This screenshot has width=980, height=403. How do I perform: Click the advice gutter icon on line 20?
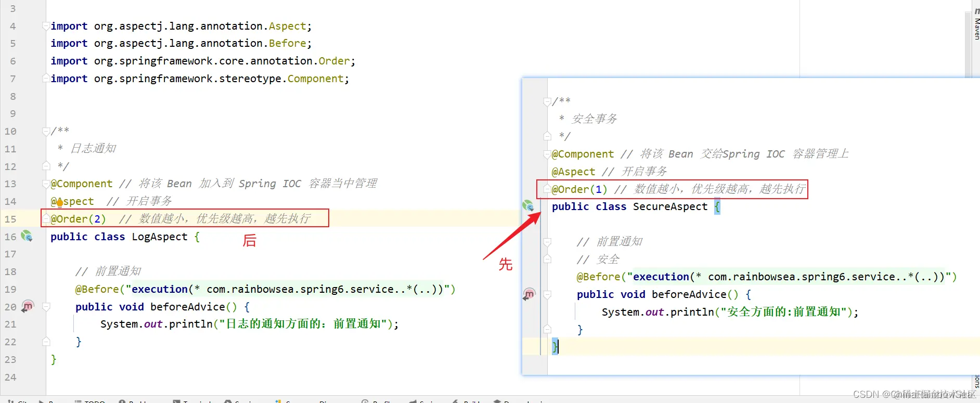(x=28, y=306)
